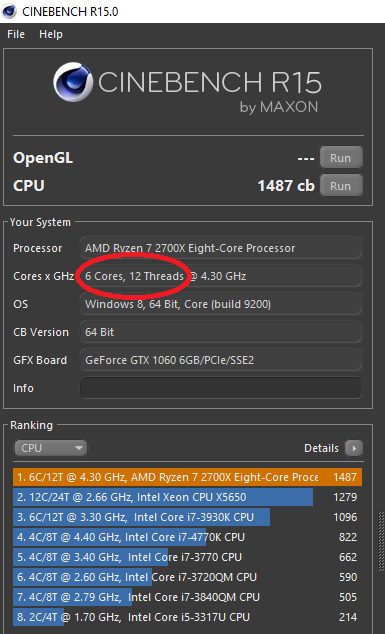This screenshot has height=634, width=385.
Task: Click the Cinebench R15 sphere logo
Action: pos(72,82)
